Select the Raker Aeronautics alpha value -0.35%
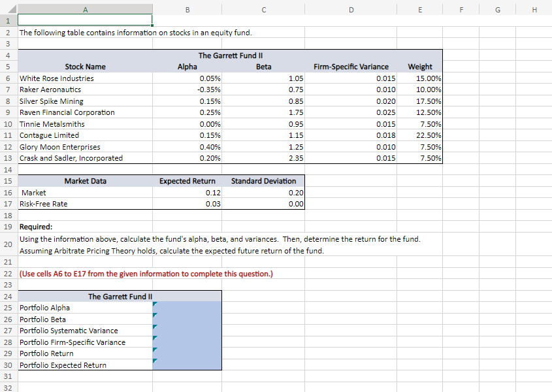The height and width of the screenshot is (392, 552). tap(187, 90)
